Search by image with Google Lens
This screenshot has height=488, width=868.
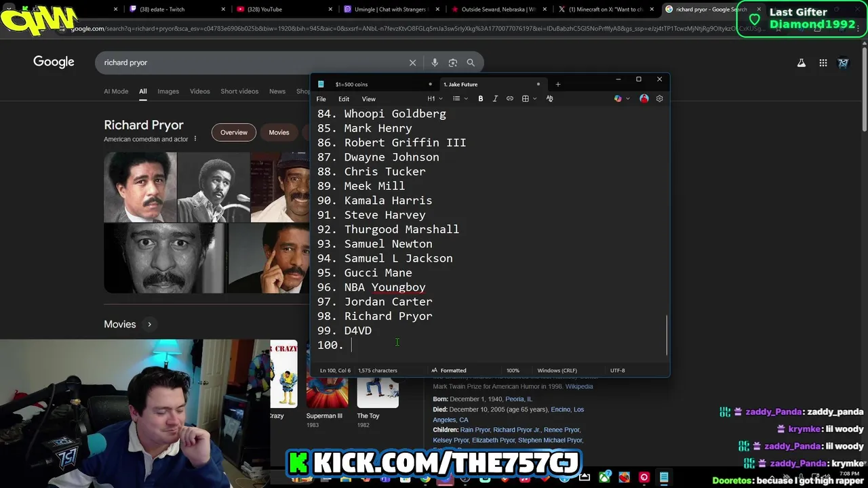(x=453, y=62)
